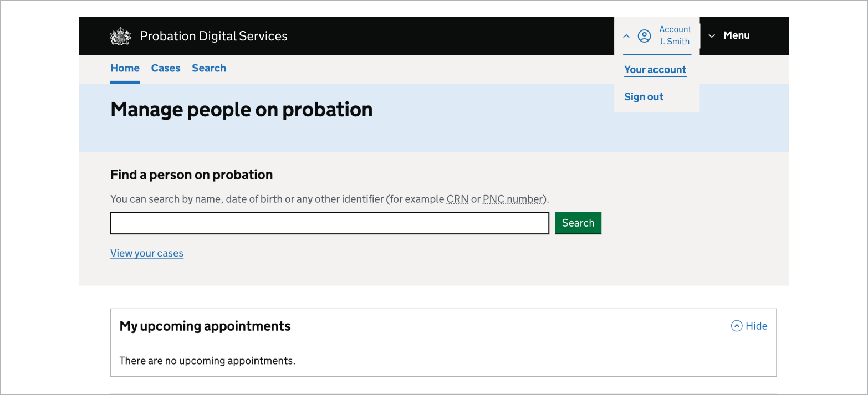This screenshot has height=395, width=868.
Task: Open the Probation Digital Services header link
Action: [x=213, y=35]
